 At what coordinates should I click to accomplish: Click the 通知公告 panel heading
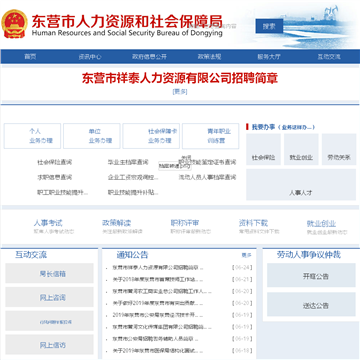[132, 255]
